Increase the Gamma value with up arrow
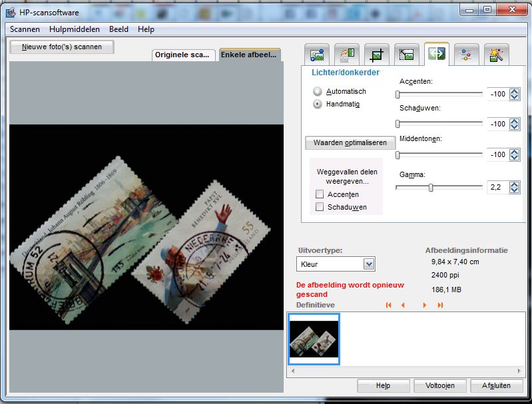This screenshot has width=532, height=404. [x=515, y=184]
